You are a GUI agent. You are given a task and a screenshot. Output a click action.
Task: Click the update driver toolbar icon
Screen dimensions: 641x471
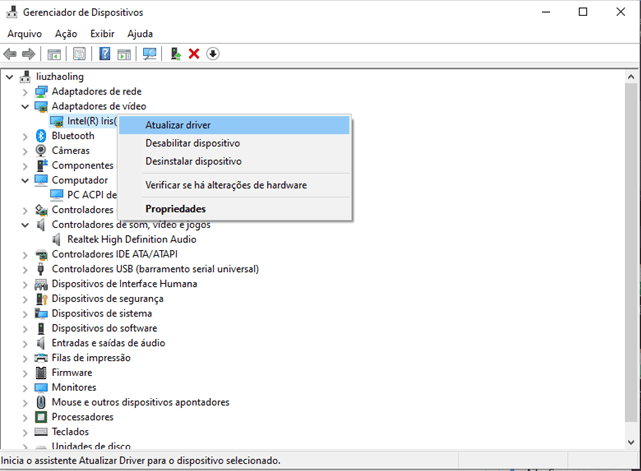click(175, 54)
